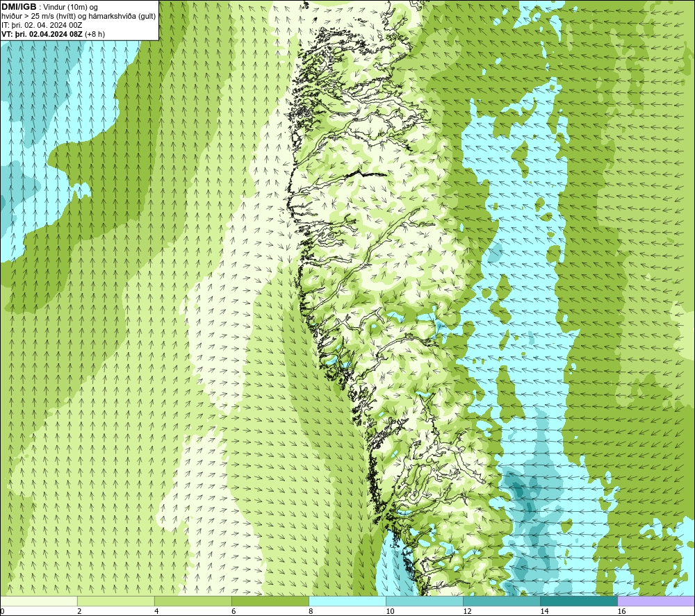Click the legend value 16
The height and width of the screenshot is (616, 695).
click(x=621, y=612)
